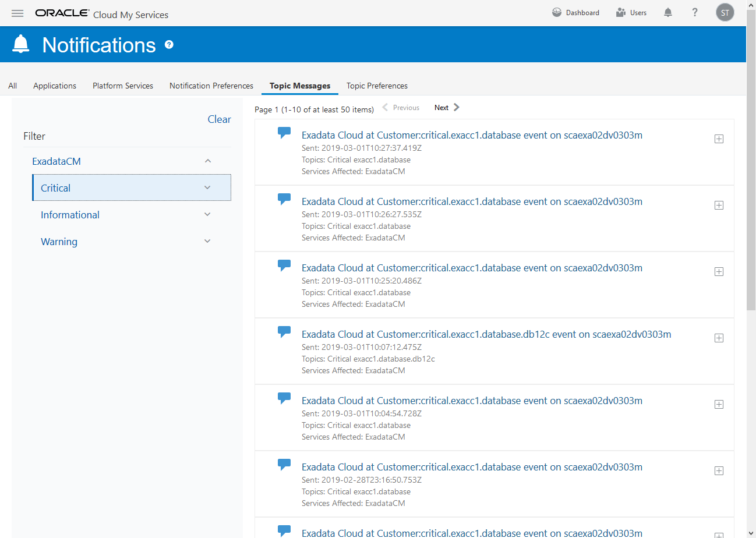Select the Informational filter item
Screen dimensions: 756x538
pos(70,215)
